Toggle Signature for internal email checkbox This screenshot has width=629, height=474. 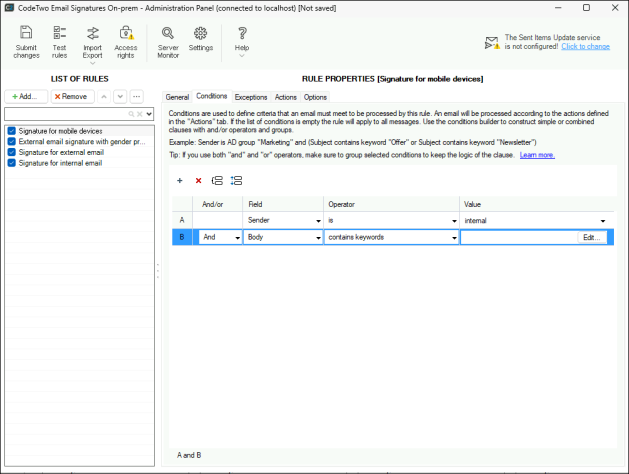pyautogui.click(x=12, y=163)
